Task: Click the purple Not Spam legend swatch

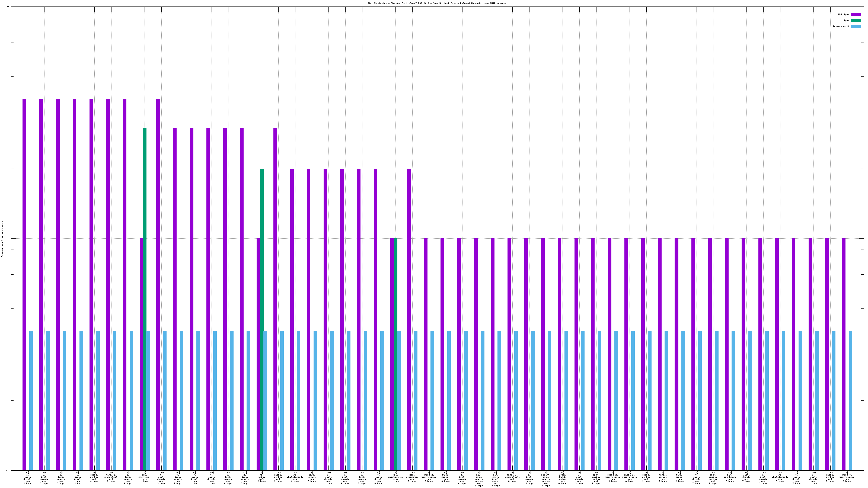Action: pos(856,14)
